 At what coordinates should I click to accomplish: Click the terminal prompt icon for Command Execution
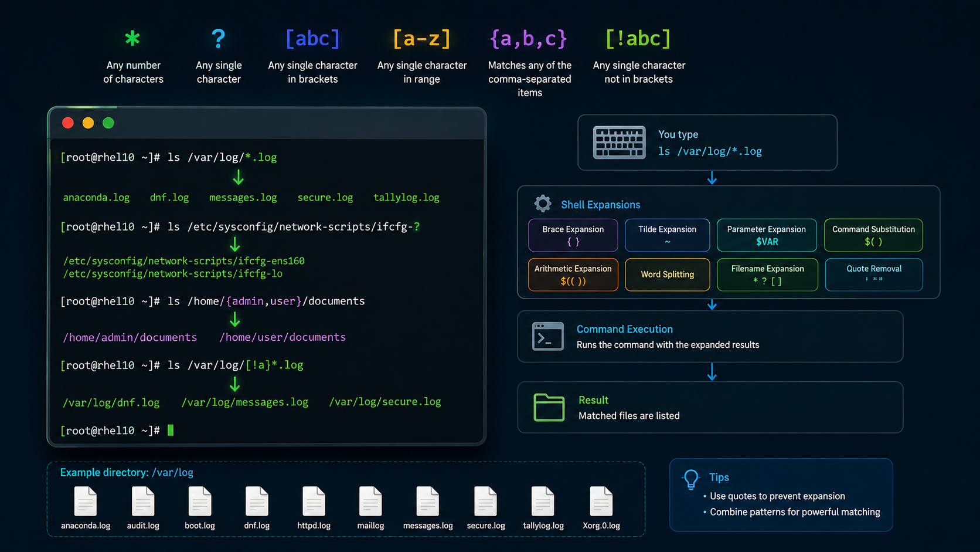coord(547,337)
